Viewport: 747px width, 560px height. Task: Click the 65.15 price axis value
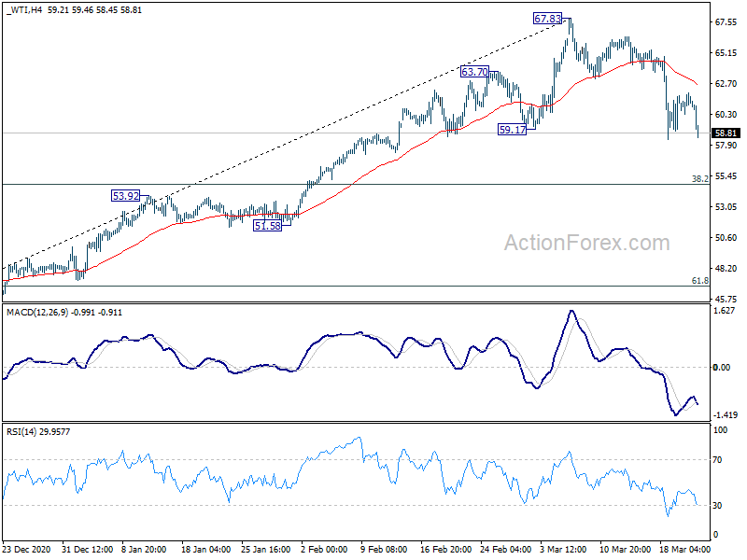[726, 53]
